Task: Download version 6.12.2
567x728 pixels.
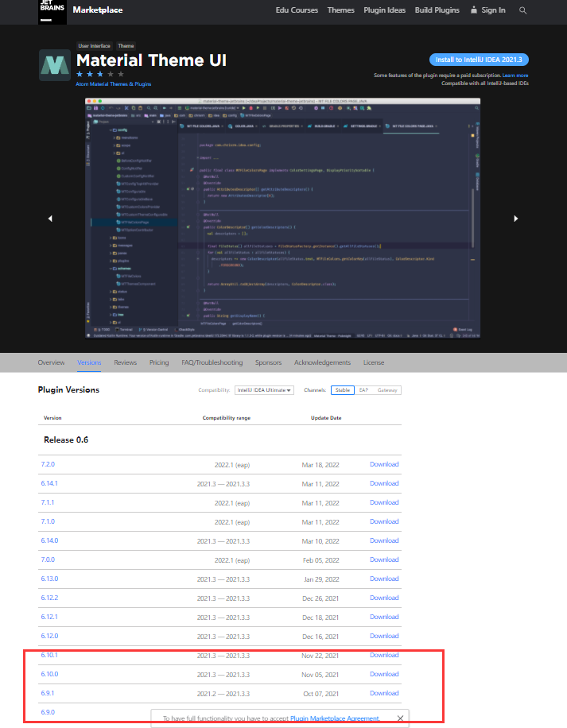Action: pyautogui.click(x=384, y=598)
